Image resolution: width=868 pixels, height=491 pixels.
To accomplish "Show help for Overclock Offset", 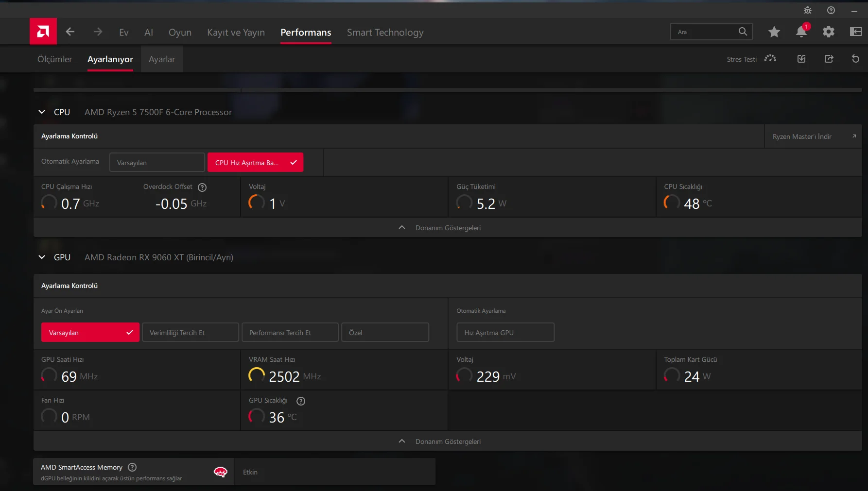I will tap(202, 187).
